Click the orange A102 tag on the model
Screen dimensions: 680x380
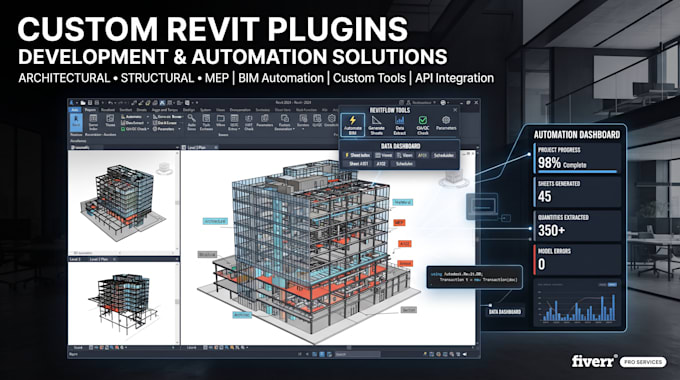405,244
